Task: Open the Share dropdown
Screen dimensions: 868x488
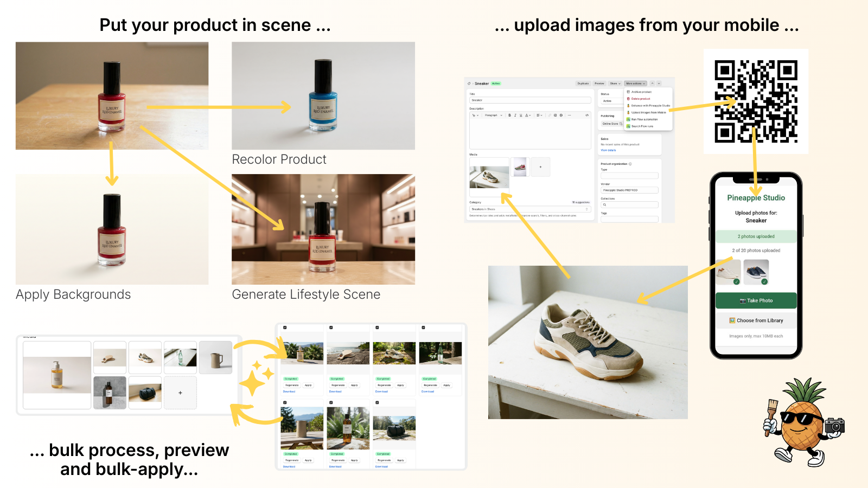Action: [x=615, y=84]
